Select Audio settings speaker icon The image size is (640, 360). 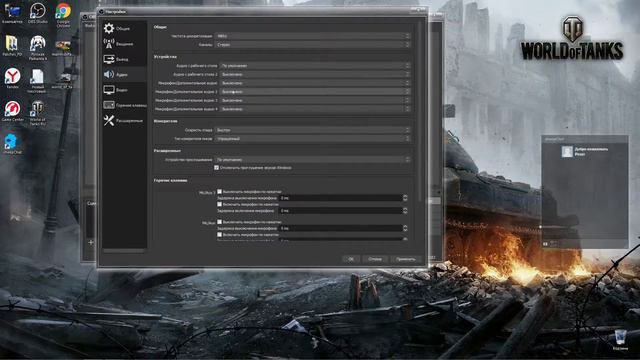[109, 74]
